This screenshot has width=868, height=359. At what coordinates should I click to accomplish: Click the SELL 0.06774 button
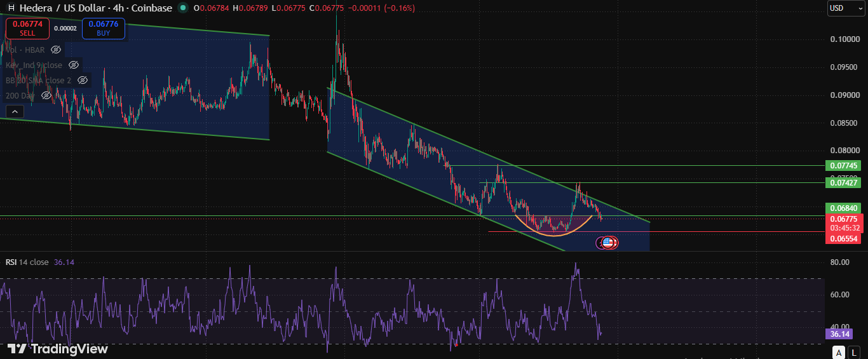click(x=27, y=29)
